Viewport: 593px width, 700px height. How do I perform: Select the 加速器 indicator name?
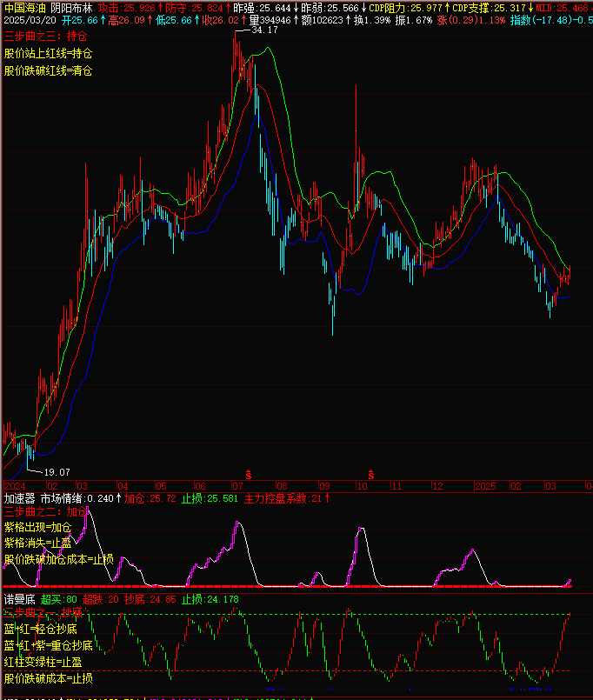pos(19,498)
